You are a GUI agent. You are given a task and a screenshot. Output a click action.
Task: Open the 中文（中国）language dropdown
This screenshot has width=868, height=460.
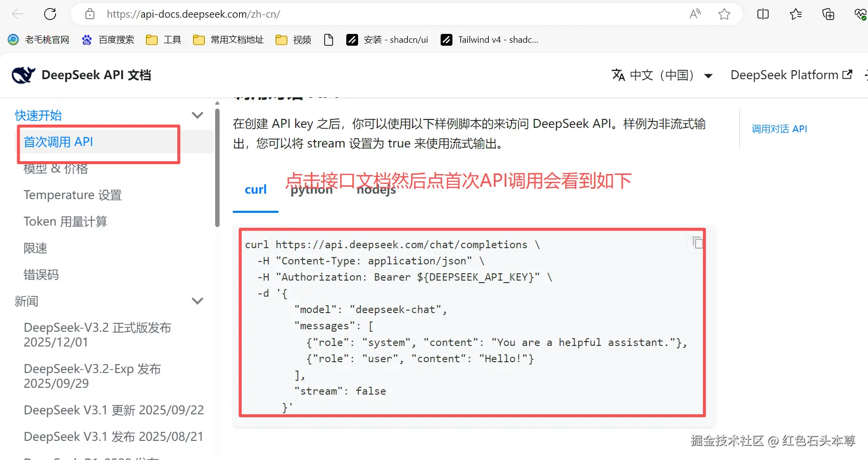(x=662, y=75)
